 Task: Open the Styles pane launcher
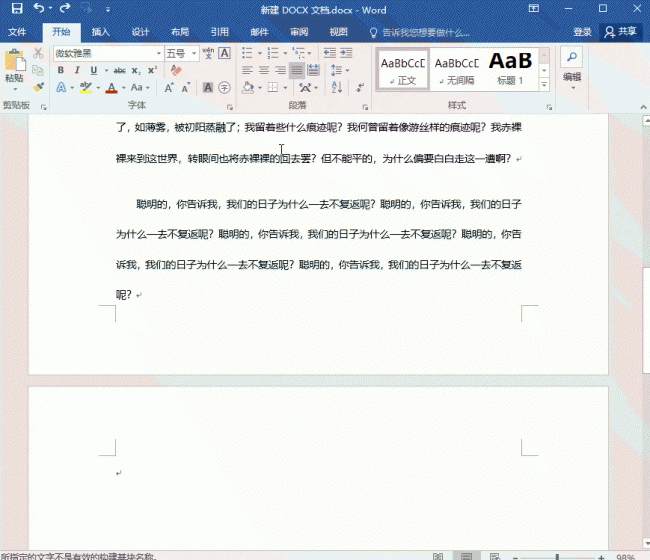point(549,107)
